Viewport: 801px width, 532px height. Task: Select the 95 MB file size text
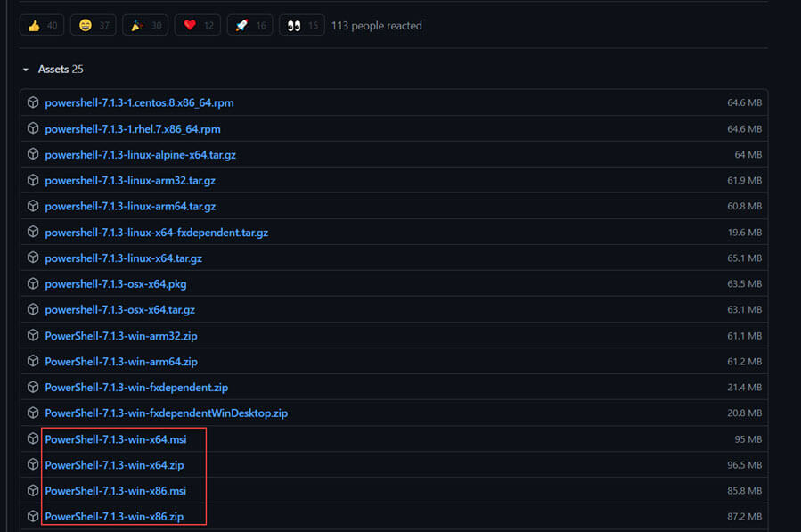748,439
